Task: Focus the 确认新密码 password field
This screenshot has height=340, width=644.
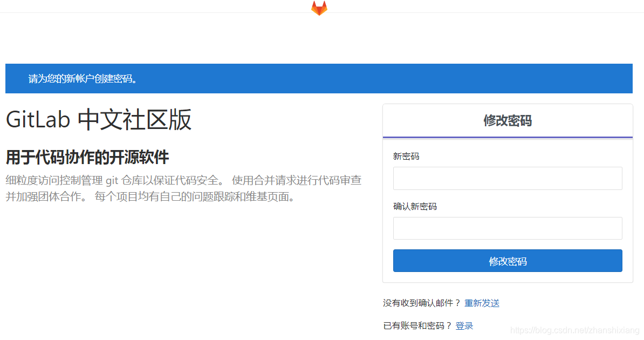Action: [x=507, y=228]
